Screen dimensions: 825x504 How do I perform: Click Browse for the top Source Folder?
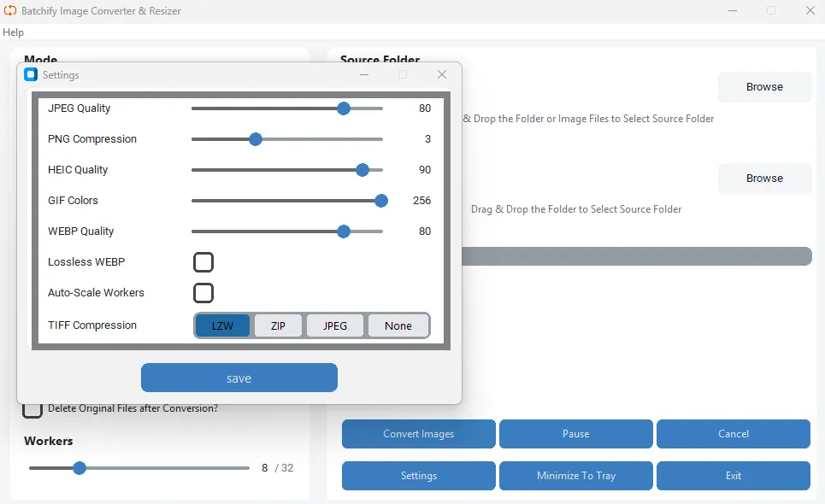click(763, 86)
